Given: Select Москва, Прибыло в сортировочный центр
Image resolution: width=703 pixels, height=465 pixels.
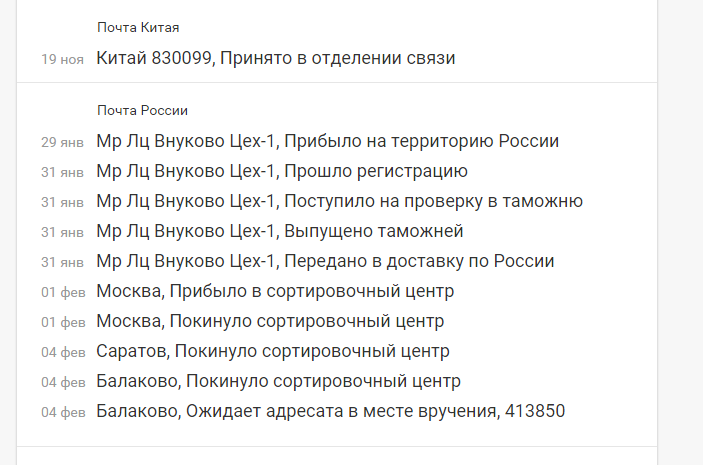Looking at the screenshot, I should pyautogui.click(x=275, y=291).
